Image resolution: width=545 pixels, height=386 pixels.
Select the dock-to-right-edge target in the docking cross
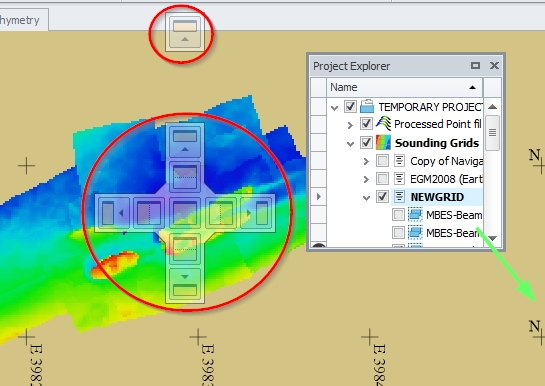257,213
